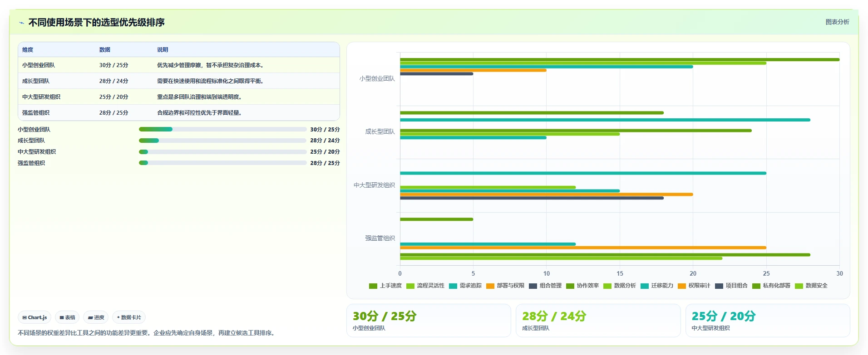Click the 小型创业团队 progress bar
The height and width of the screenshot is (355, 868).
222,129
